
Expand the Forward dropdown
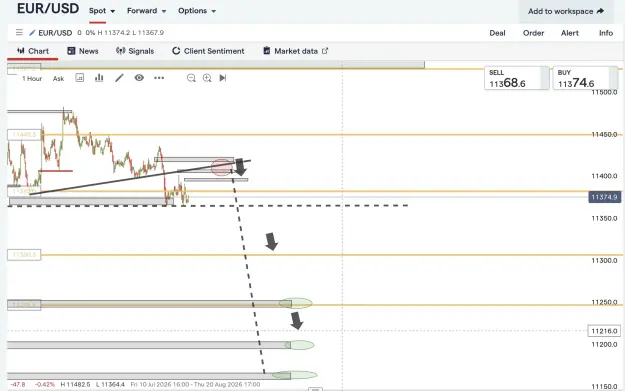[x=146, y=11]
